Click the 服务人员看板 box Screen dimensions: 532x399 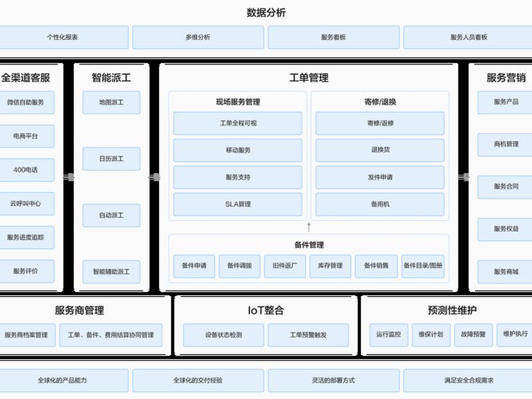click(468, 37)
